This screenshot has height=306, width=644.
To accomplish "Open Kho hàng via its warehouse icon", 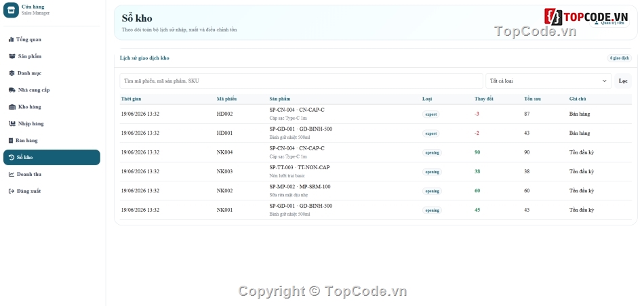I will (x=12, y=107).
